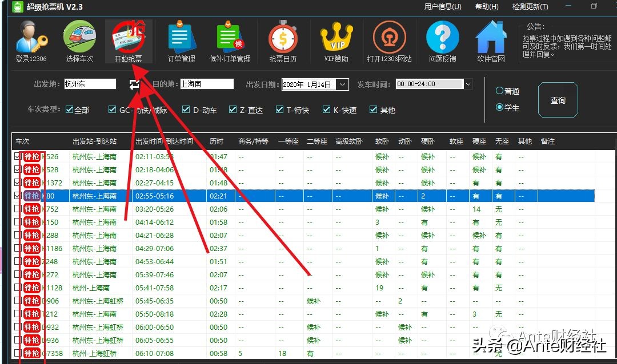Select the 学生 student radio button

(499, 107)
